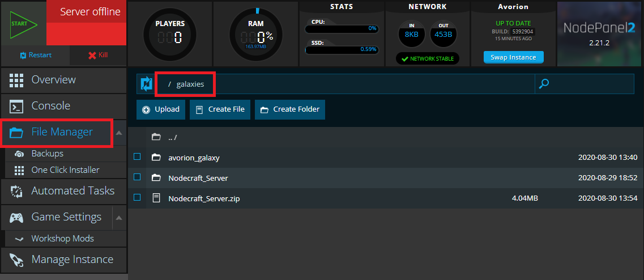Viewport: 644px width, 280px height.
Task: Click the Overview grid icon
Action: [16, 80]
